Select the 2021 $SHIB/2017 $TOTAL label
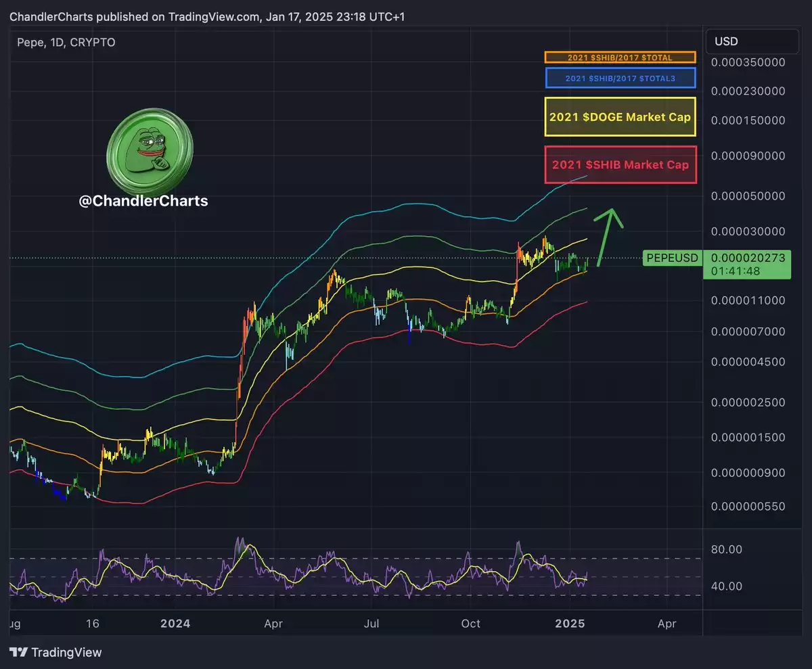The height and width of the screenshot is (669, 812). pos(620,58)
